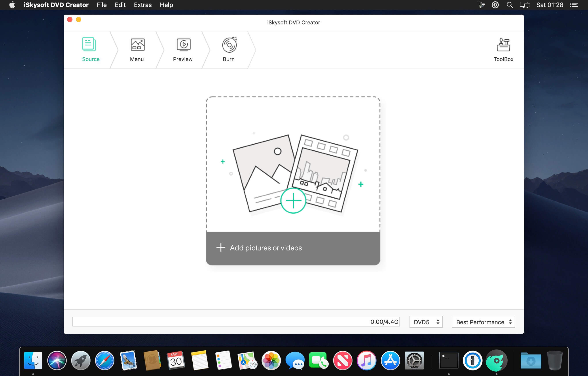This screenshot has width=588, height=376.
Task: Open the Extras menu
Action: pyautogui.click(x=143, y=5)
